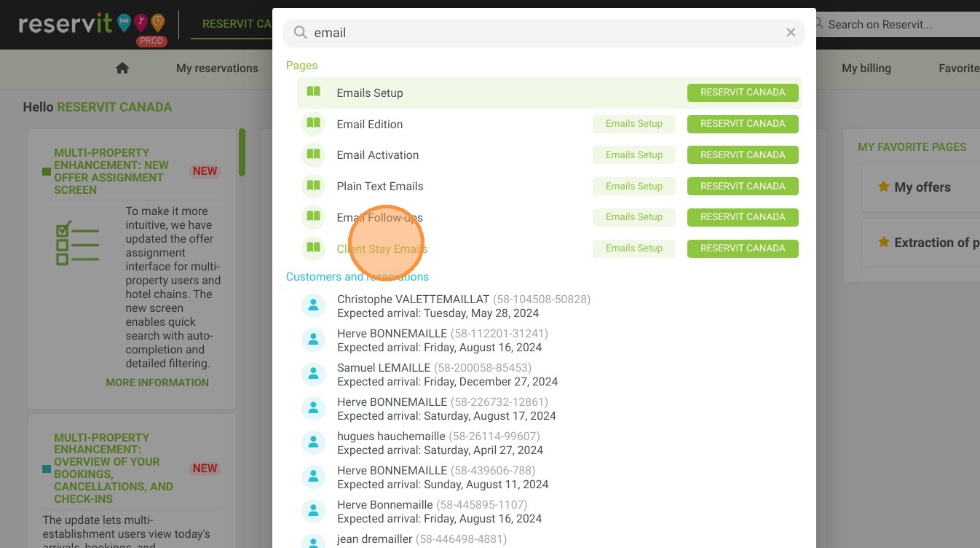Click Emails Setup tag on Email Activation row
This screenshot has width=980, height=548.
pos(633,154)
